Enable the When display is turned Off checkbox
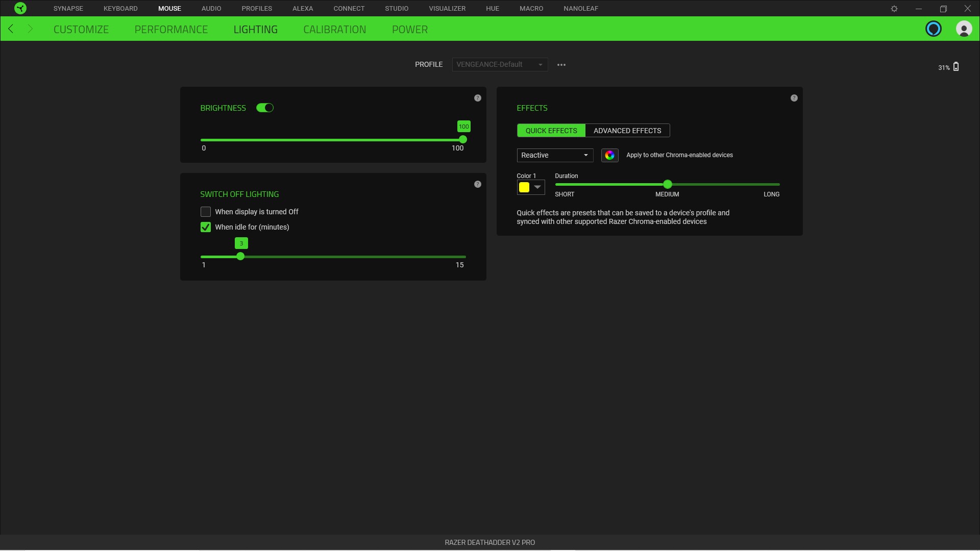 pyautogui.click(x=205, y=211)
